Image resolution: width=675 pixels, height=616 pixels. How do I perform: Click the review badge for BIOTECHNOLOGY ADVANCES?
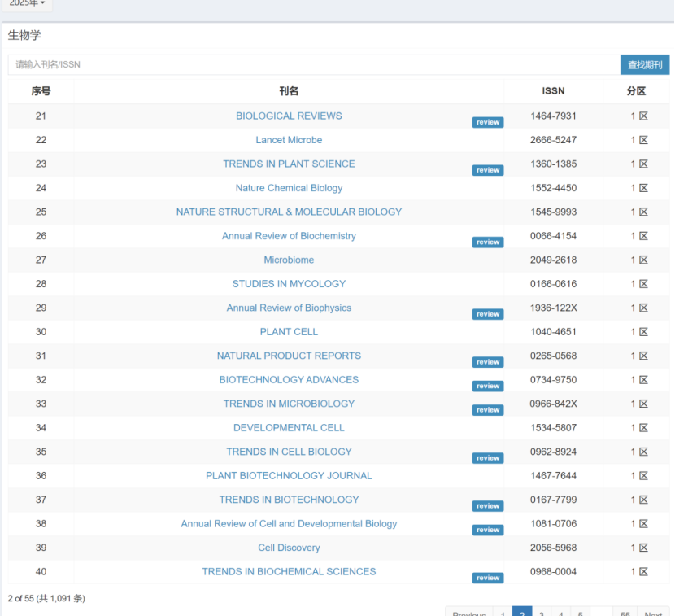pos(488,387)
